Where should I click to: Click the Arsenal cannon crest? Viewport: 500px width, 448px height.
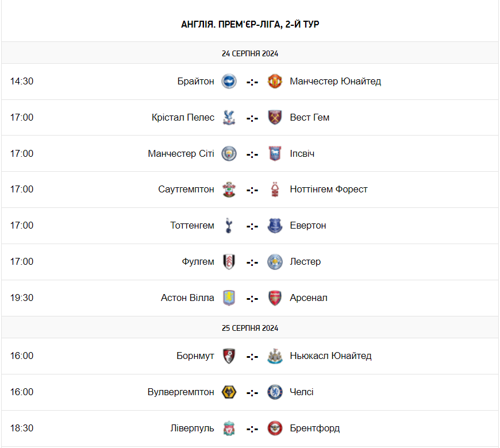point(275,298)
